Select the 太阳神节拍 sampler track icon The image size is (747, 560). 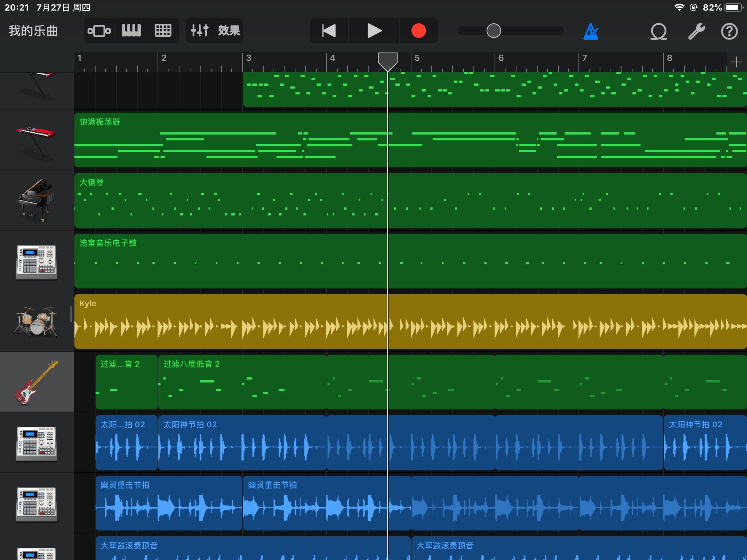tap(36, 443)
